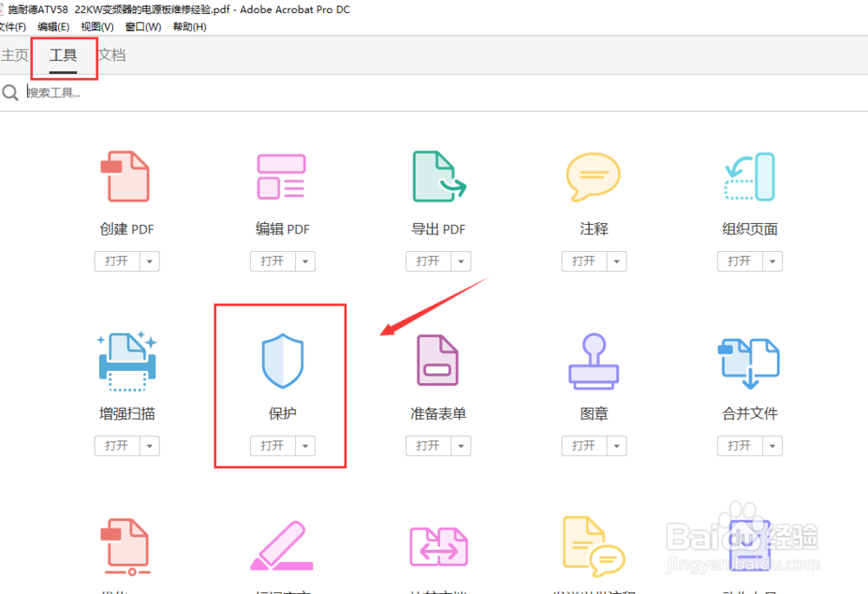Select the 合并文件 tool icon
The height and width of the screenshot is (594, 868).
click(x=749, y=360)
